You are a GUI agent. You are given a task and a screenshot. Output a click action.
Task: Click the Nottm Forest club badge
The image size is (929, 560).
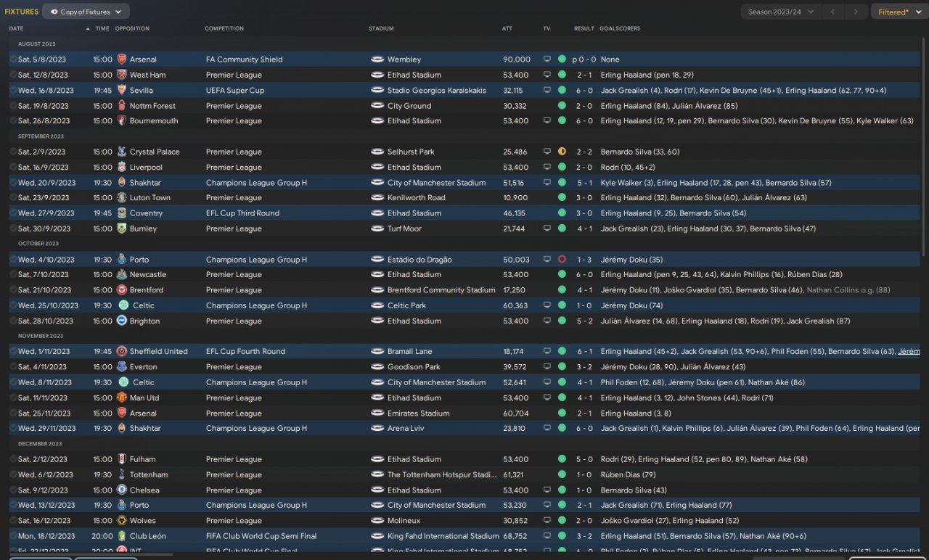(122, 106)
